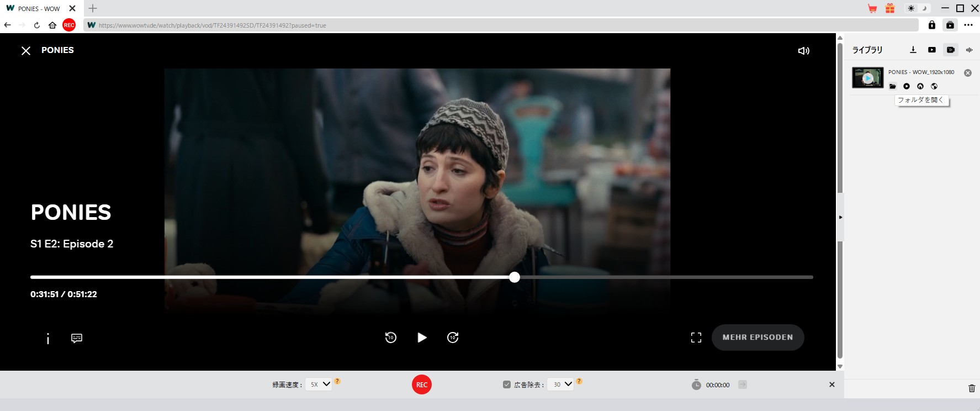Click the S1 E2: Episode 2 title

[72, 244]
